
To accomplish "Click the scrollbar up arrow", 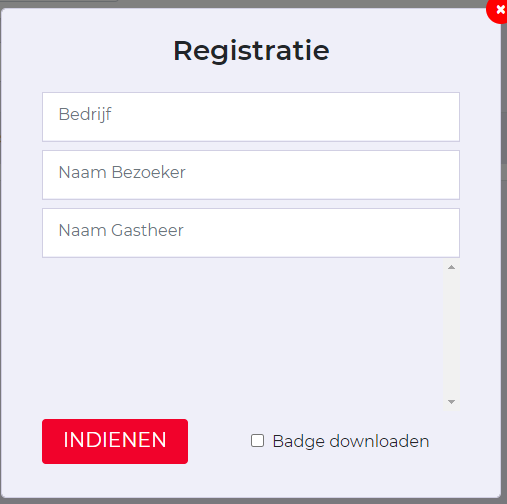I will 451,267.
